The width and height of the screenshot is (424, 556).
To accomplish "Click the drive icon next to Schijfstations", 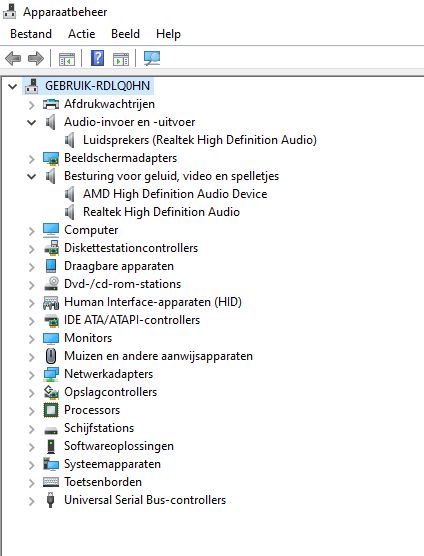I will (x=51, y=430).
